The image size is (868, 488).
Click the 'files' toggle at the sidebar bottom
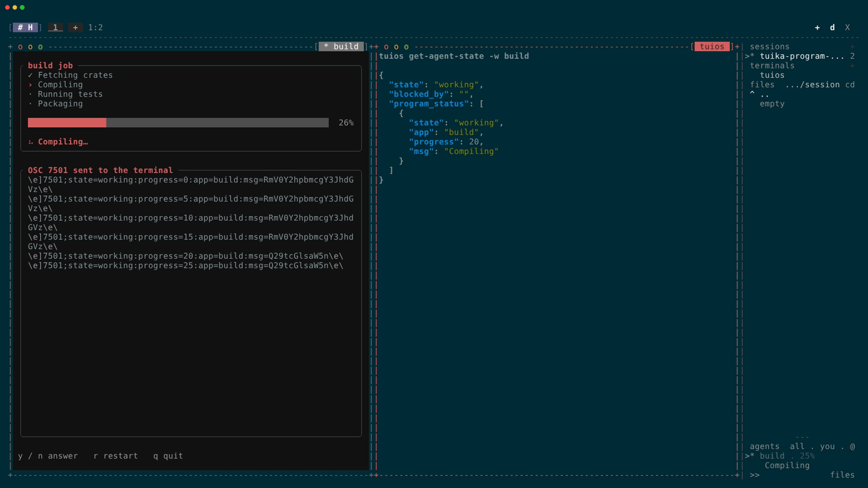click(842, 475)
